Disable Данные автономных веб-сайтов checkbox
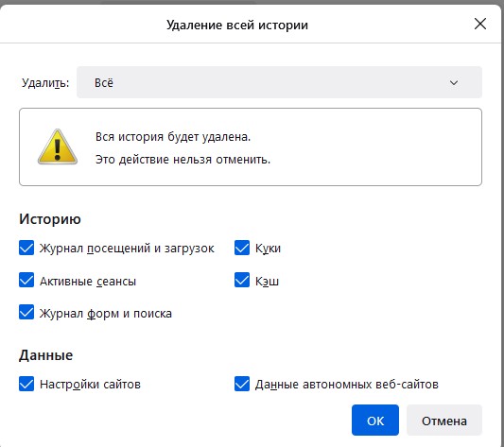This screenshot has height=447, width=504. pos(242,384)
